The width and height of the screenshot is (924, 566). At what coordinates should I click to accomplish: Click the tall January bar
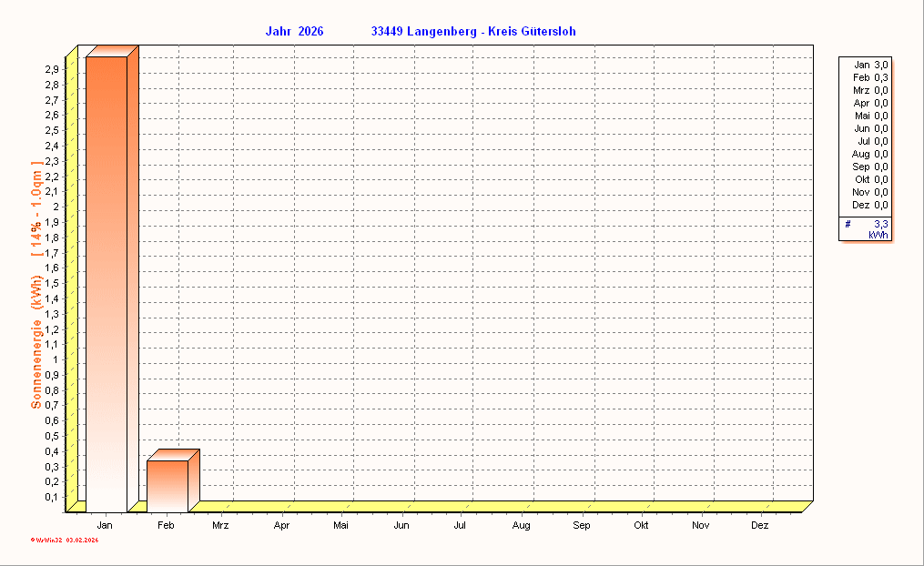[106, 282]
